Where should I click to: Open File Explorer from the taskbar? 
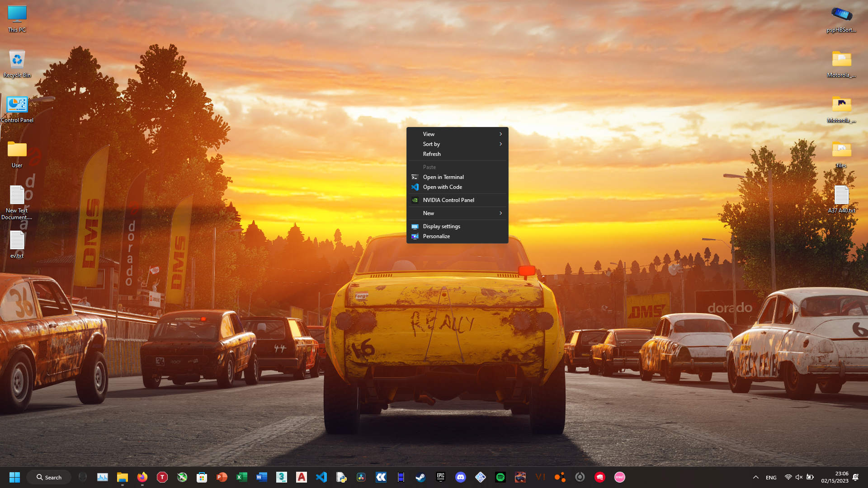(x=123, y=477)
